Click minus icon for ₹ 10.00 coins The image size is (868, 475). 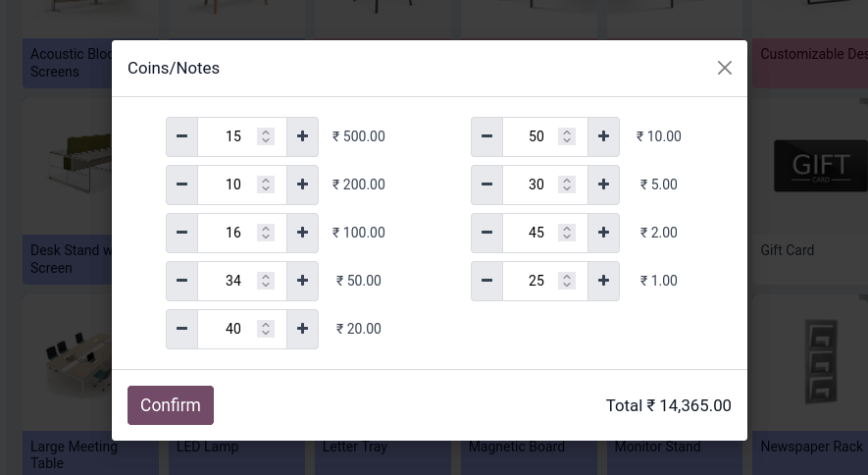486,136
